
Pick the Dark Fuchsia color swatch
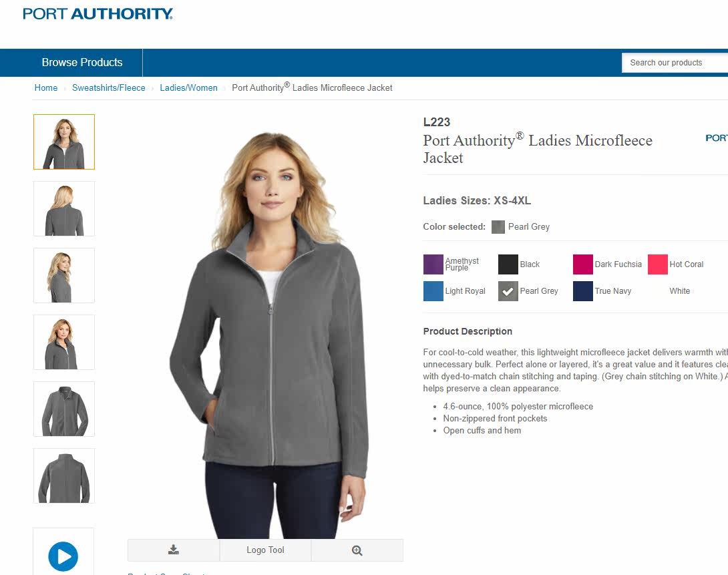tap(582, 264)
